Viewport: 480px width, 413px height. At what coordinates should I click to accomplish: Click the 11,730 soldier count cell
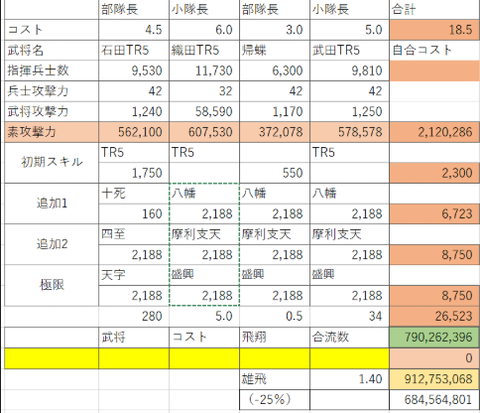point(204,71)
